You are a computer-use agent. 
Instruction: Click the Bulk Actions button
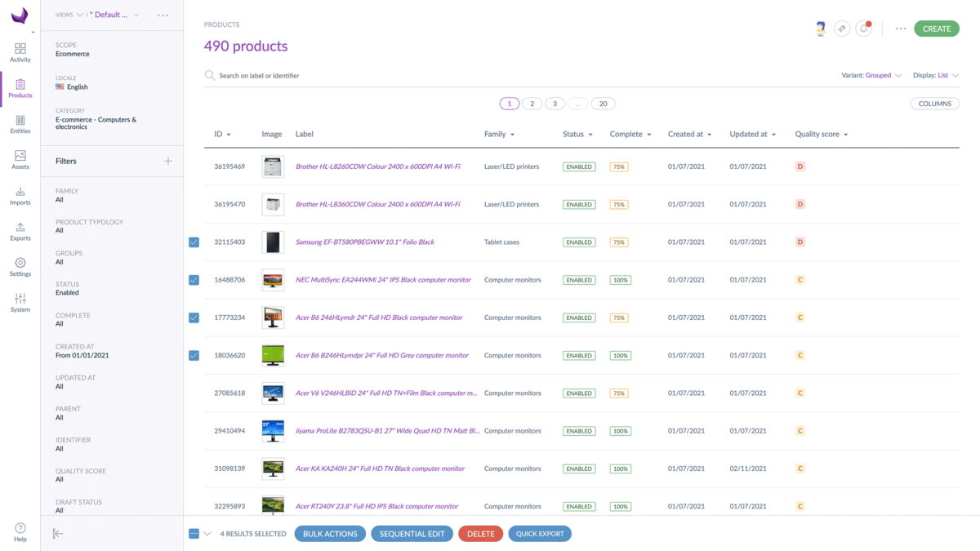(330, 534)
